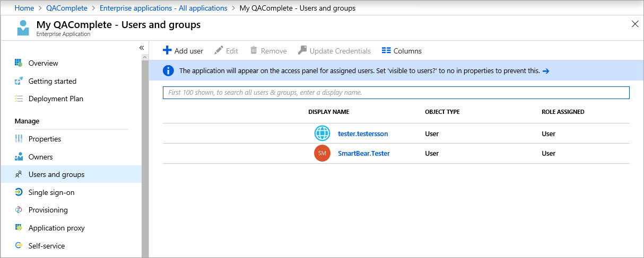Image resolution: width=644 pixels, height=258 pixels.
Task: Click the Add user plus icon
Action: pos(167,50)
